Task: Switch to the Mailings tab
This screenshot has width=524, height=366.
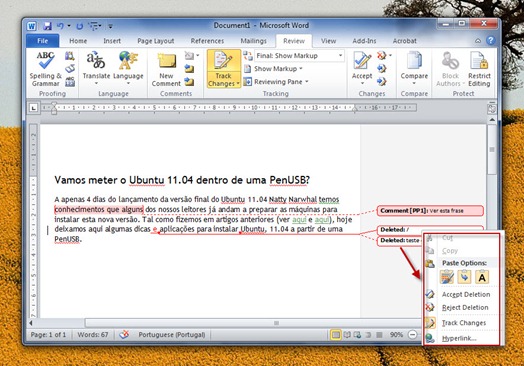Action: click(x=254, y=41)
